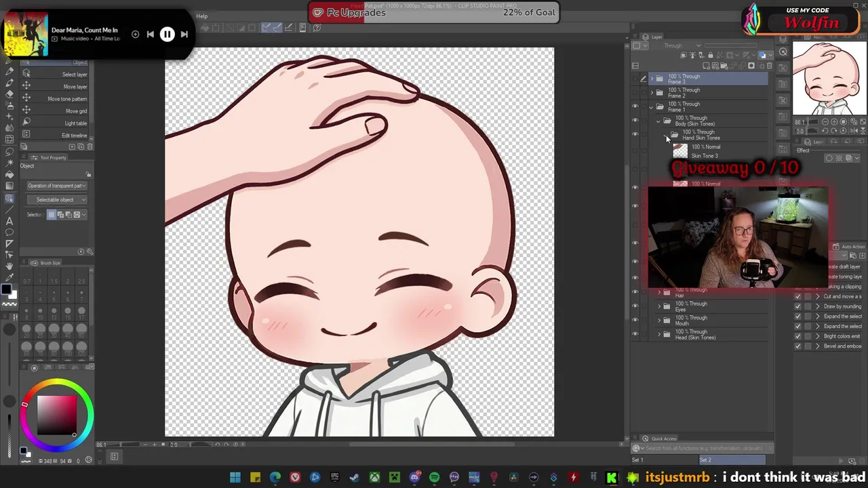868x488 pixels.
Task: Expand the Frame 3 layer folder
Action: [x=652, y=79]
